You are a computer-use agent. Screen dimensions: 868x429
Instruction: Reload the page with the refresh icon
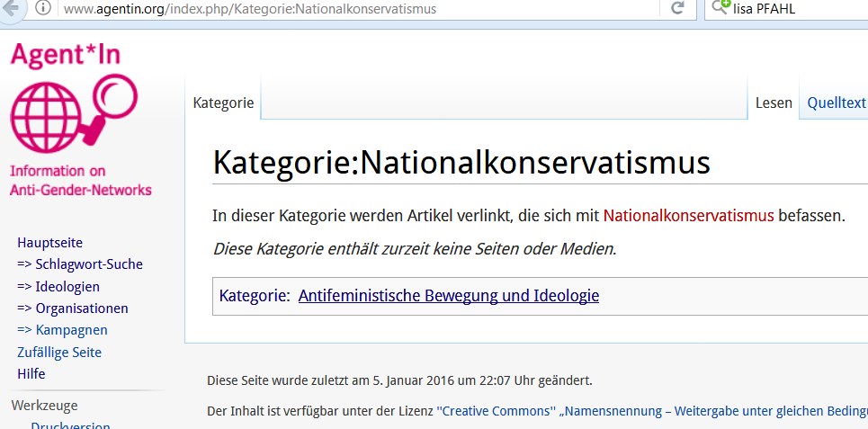coord(677,8)
